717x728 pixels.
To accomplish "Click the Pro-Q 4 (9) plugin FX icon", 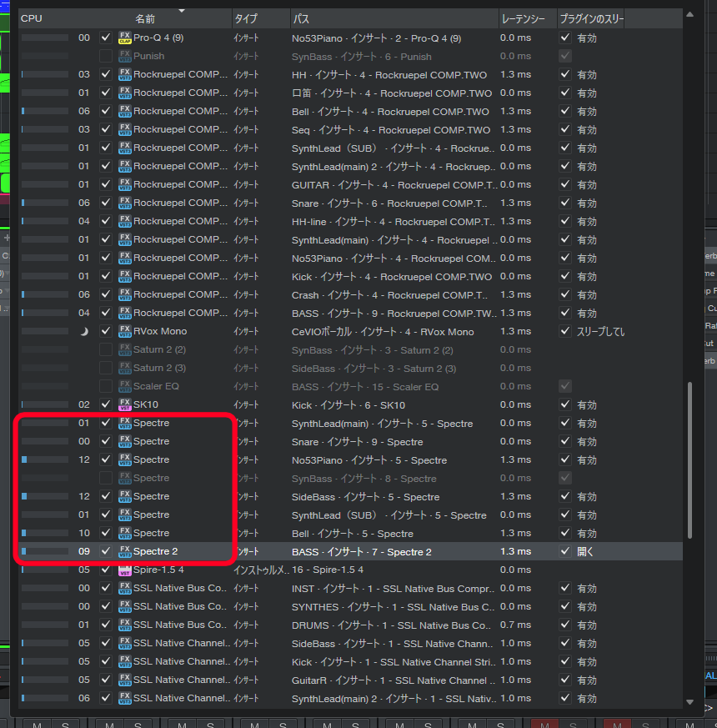I will click(x=125, y=38).
